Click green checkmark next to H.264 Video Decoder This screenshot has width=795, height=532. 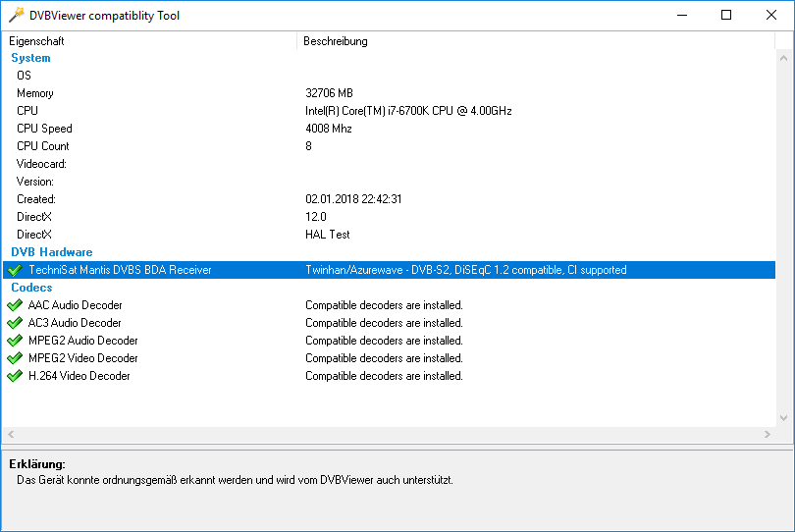[15, 376]
